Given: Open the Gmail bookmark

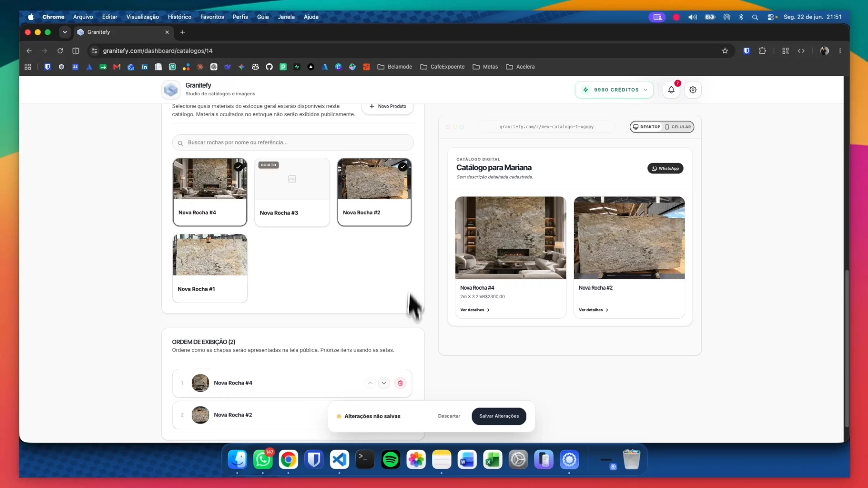Looking at the screenshot, I should [x=117, y=67].
